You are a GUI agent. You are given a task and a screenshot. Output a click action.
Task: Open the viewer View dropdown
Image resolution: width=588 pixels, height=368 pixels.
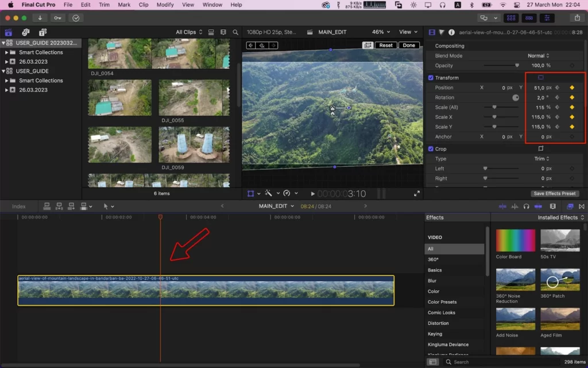(408, 32)
